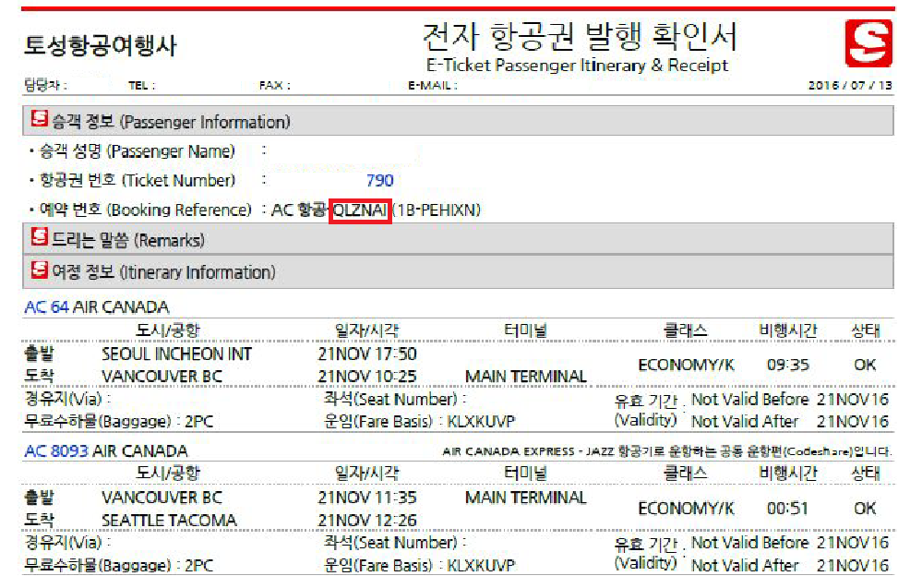The image size is (910, 588).
Task: Click VANCOUVER BC arrival in AC 64 flight
Action: (162, 377)
